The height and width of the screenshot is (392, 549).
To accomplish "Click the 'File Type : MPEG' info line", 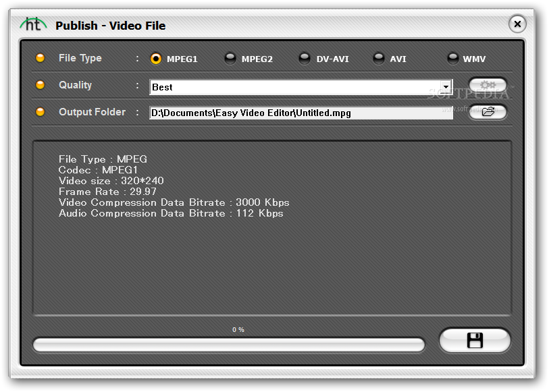I will tap(103, 159).
